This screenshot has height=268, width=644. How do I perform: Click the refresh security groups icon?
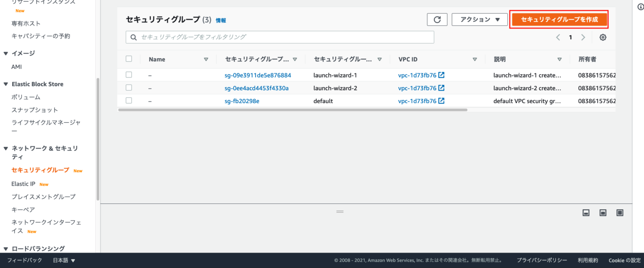pyautogui.click(x=437, y=19)
